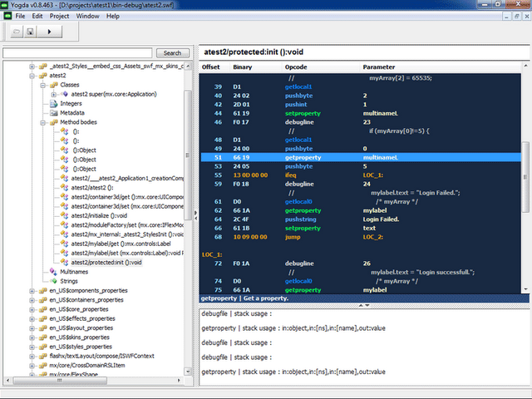This screenshot has width=532, height=399.
Task: Click into the search text field
Action: 77,53
